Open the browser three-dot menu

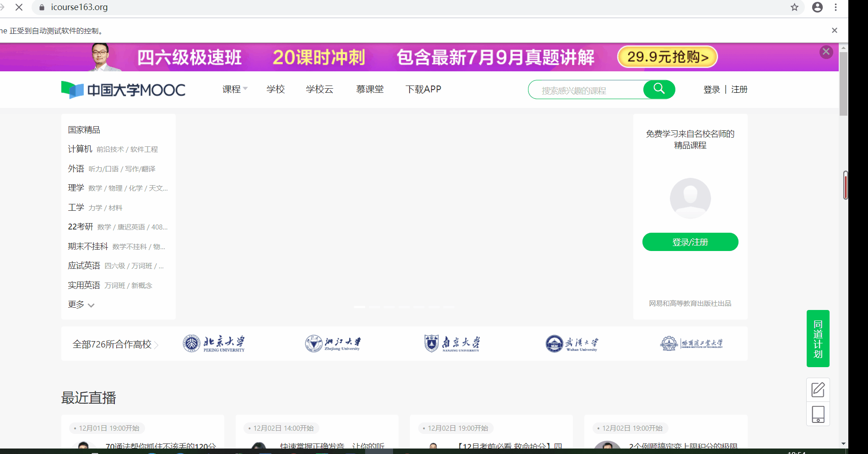(x=836, y=7)
